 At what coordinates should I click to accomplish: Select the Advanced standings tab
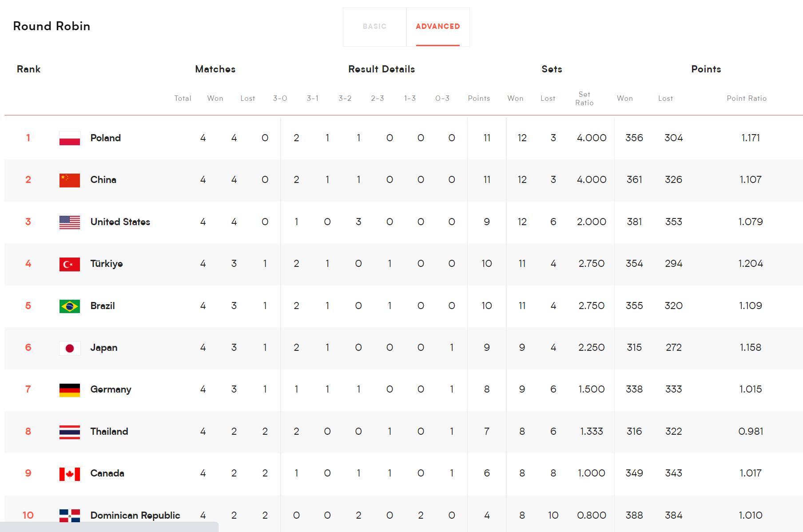437,27
